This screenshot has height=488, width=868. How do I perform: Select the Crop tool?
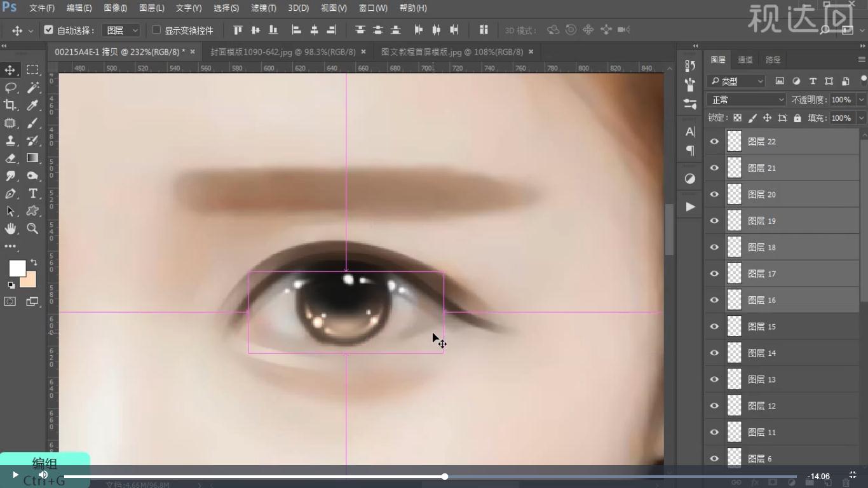[11, 105]
